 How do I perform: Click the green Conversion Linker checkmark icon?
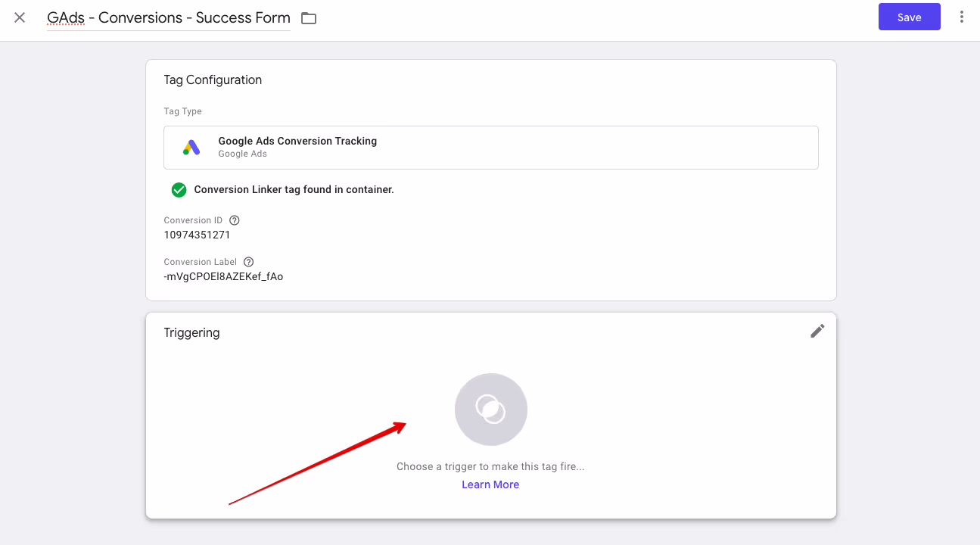pos(179,190)
